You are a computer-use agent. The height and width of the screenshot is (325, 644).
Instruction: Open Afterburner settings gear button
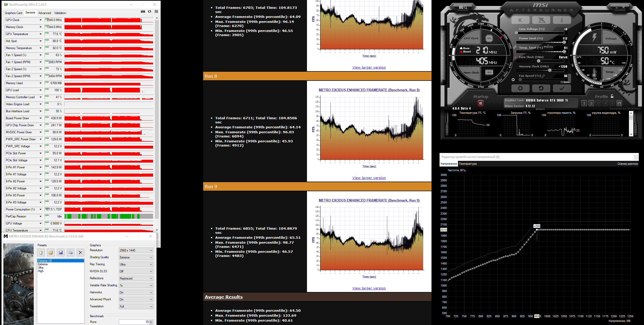[x=520, y=88]
